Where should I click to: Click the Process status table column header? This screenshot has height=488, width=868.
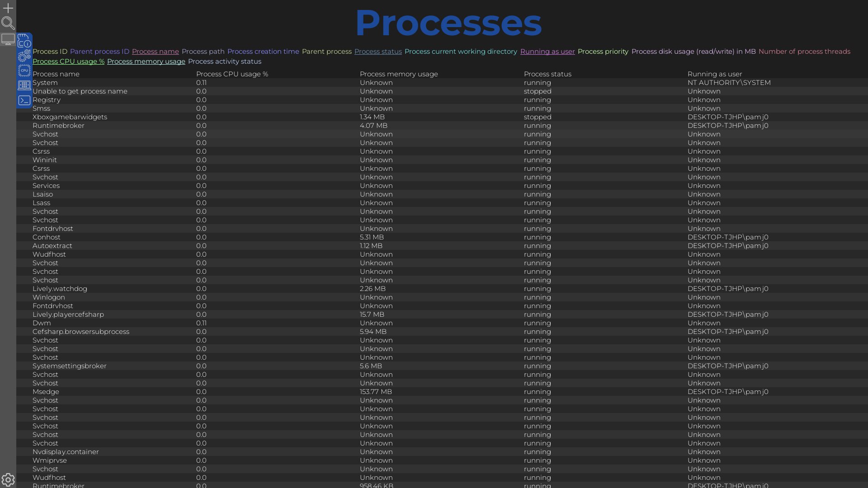point(547,74)
